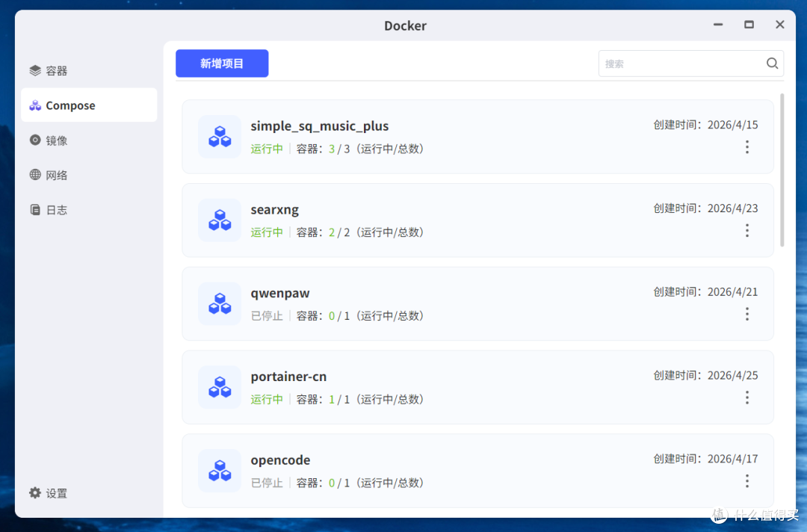Open the opencode project name
Viewport: 807px width, 532px height.
click(280, 460)
